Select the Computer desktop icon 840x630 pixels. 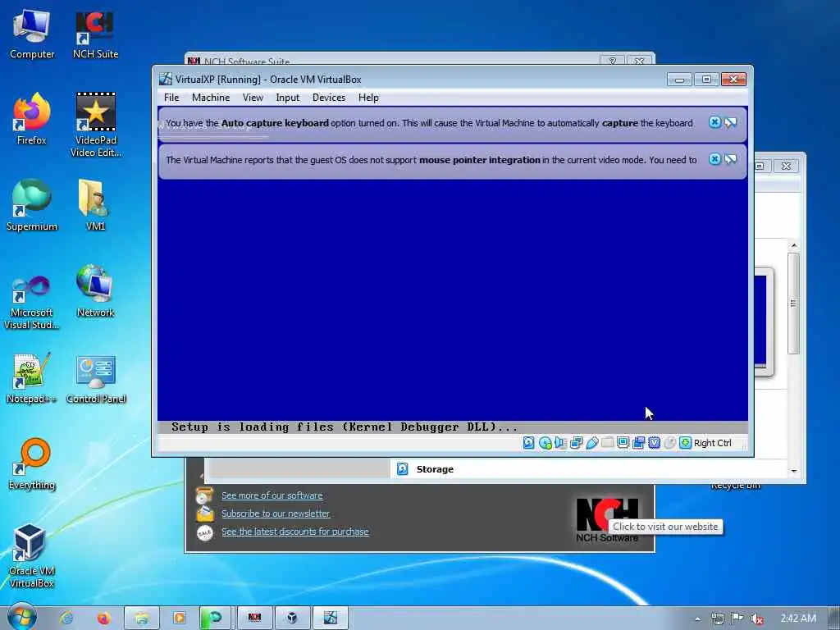(x=32, y=34)
